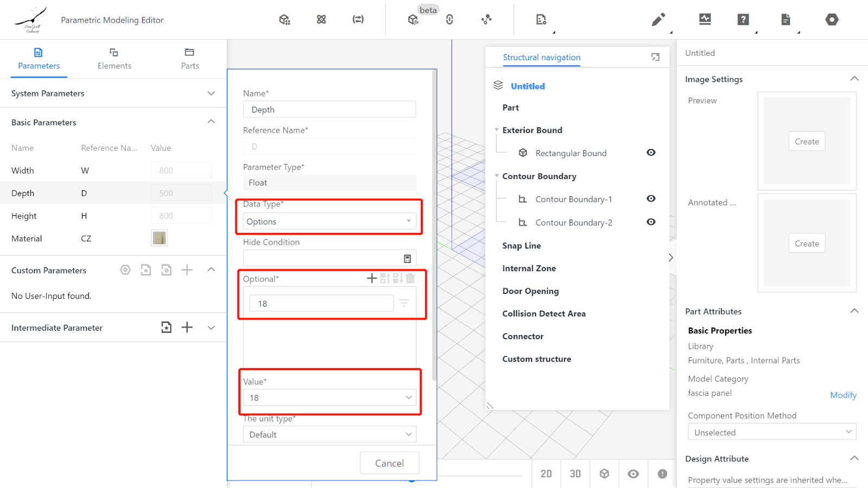Collapse the Exterior Bound tree node

tap(496, 130)
